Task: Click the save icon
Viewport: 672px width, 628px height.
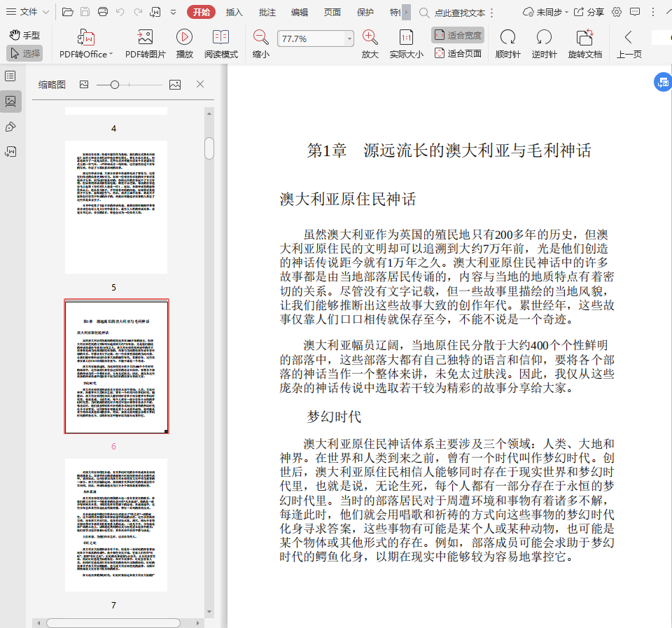Action: [85, 12]
